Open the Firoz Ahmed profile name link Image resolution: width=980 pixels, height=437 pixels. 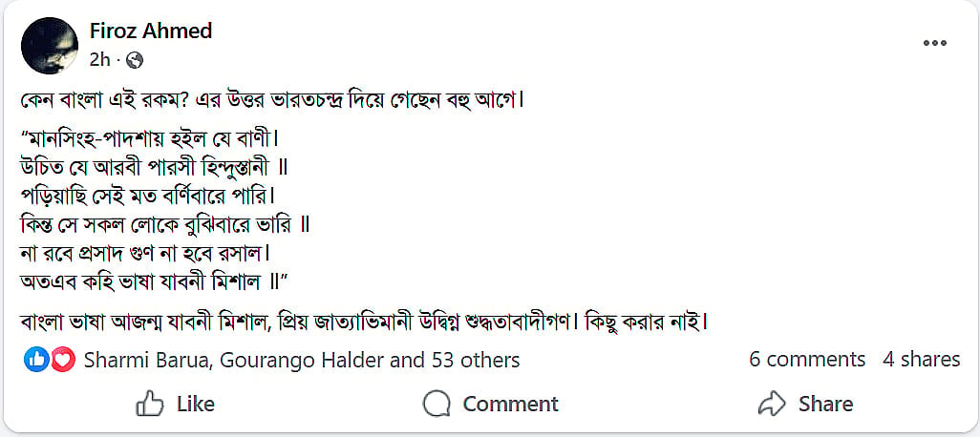[151, 31]
